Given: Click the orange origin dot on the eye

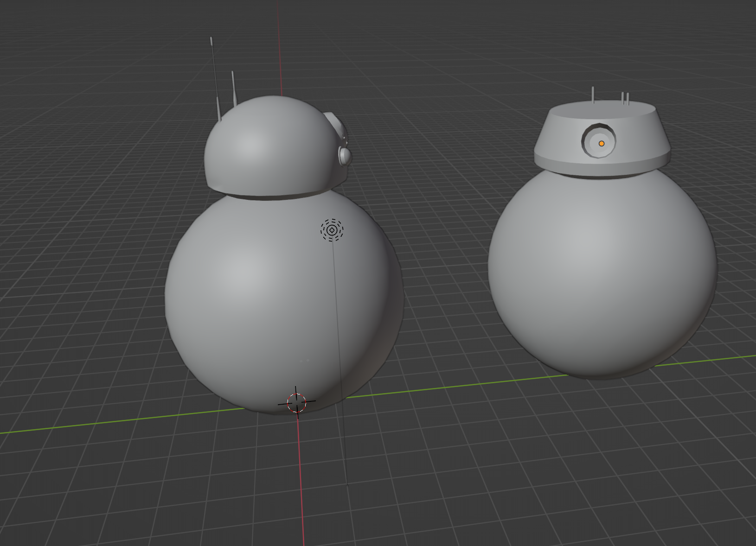Looking at the screenshot, I should 602,144.
